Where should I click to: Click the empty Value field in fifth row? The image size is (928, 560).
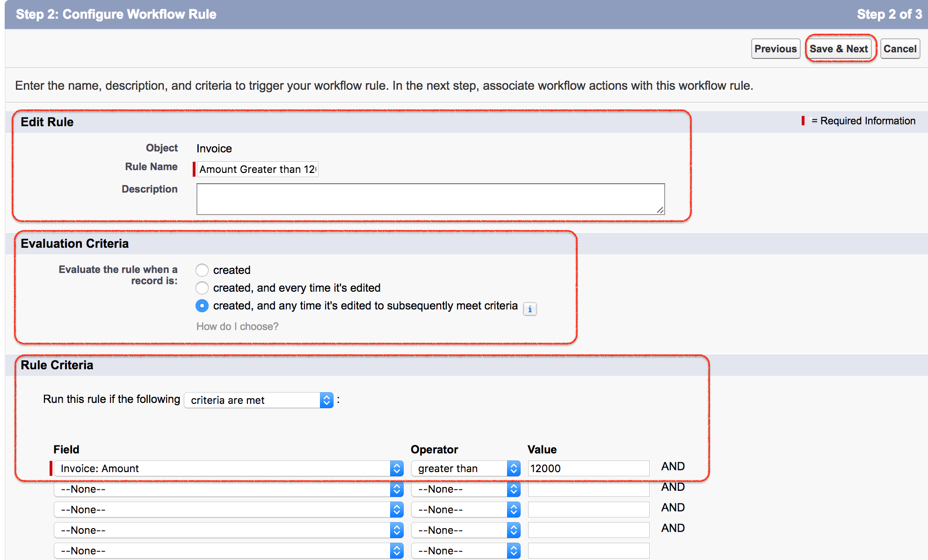click(588, 551)
